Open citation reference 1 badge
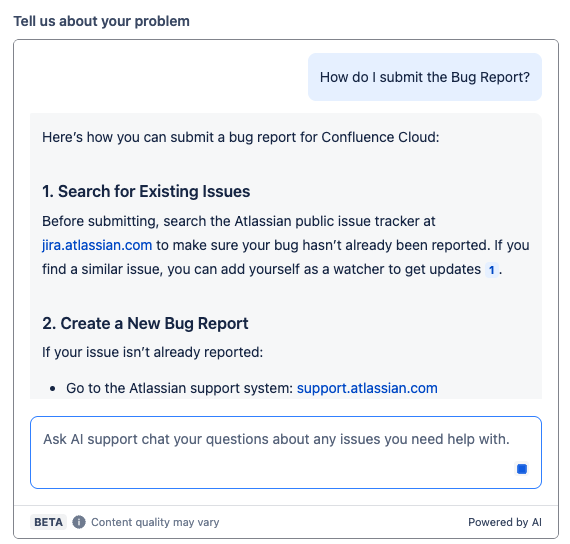This screenshot has height=544, width=570. 491,270
